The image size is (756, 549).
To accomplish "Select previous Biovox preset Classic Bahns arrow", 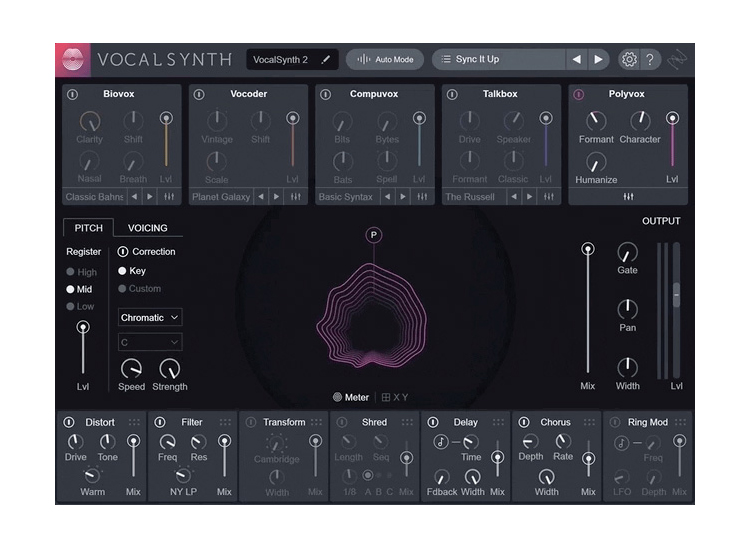I will point(135,197).
